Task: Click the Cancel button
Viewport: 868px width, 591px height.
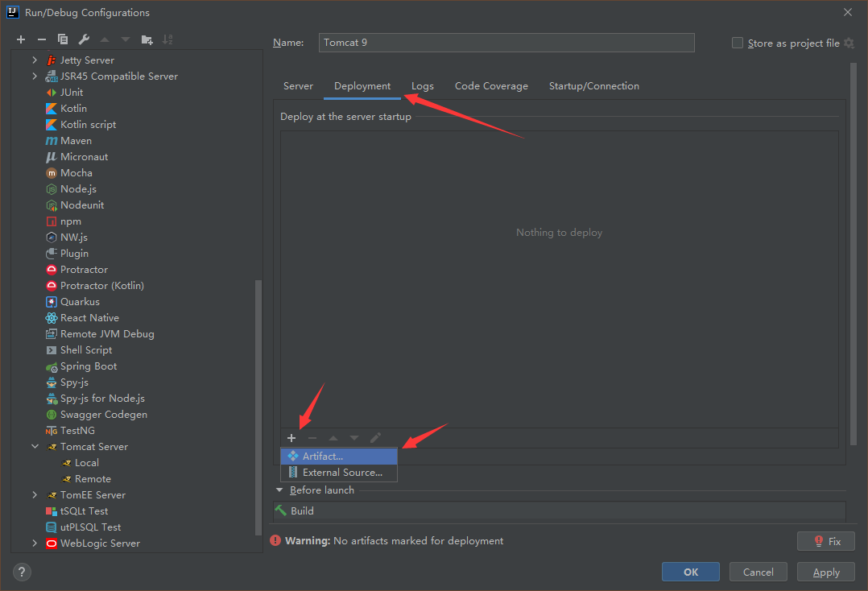Action: [x=758, y=572]
